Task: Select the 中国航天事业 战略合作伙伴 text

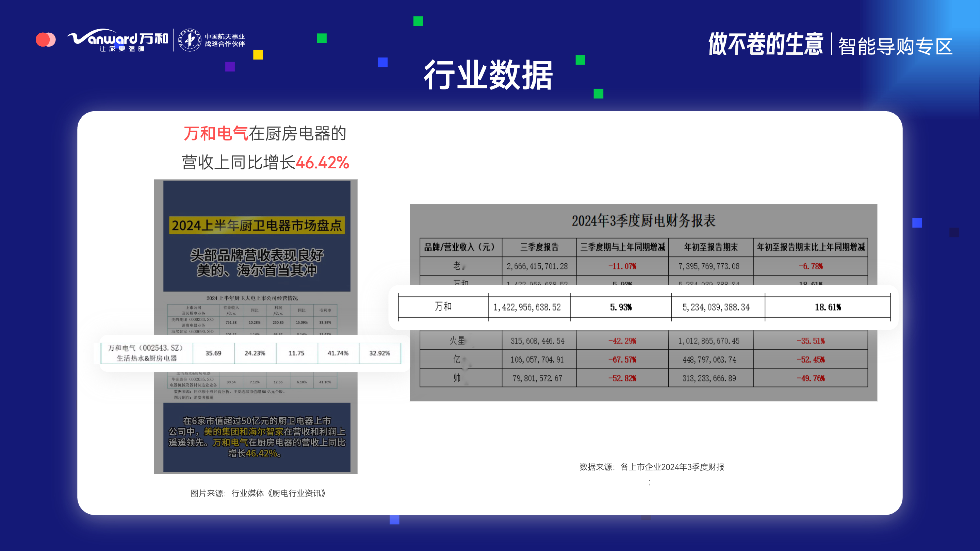Action: 225,40
